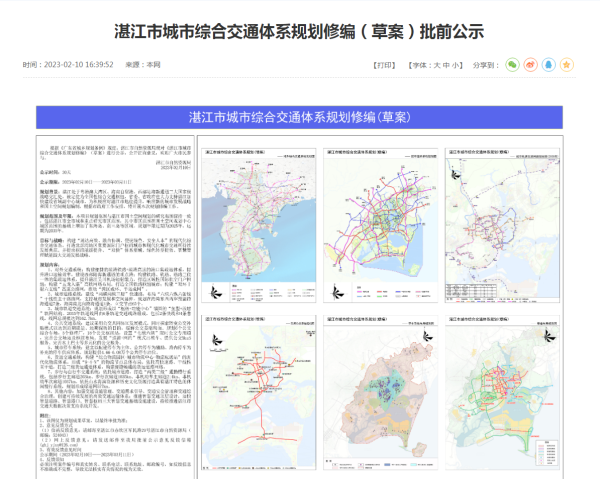The height and width of the screenshot is (479, 600).
Task: Open the red-line bay corridor map thumbnail
Action: [x=259, y=393]
